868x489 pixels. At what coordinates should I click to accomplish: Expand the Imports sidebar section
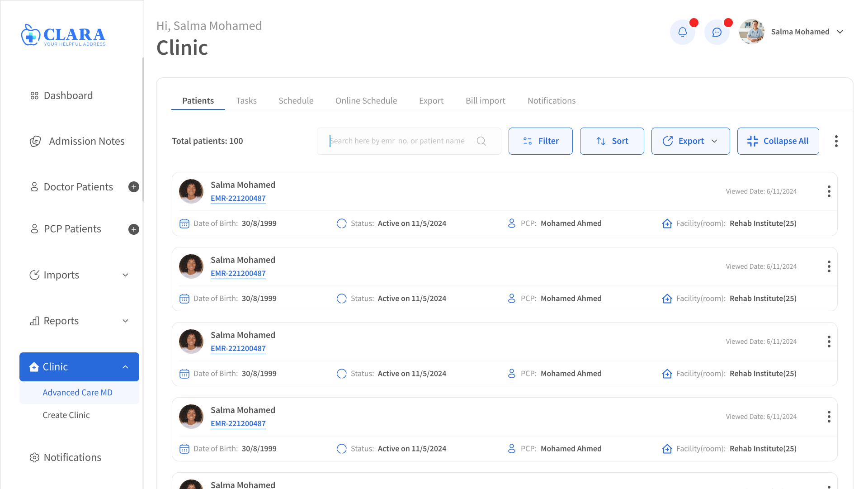(x=125, y=275)
